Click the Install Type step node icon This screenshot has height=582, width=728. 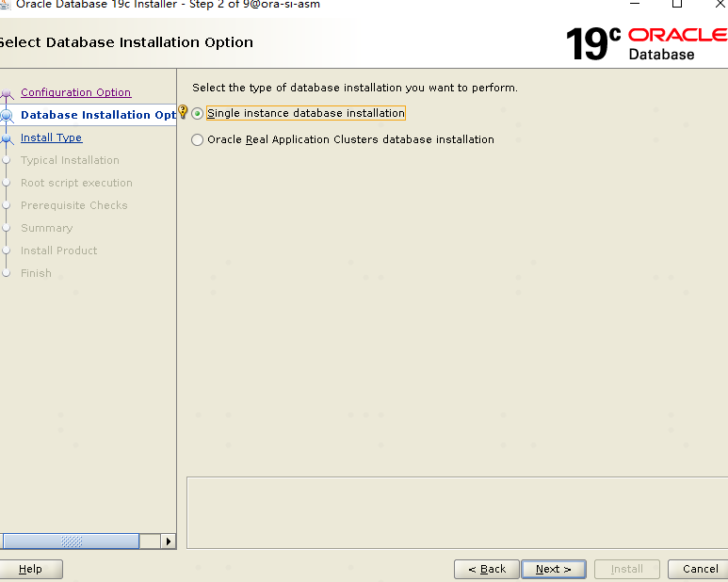coord(7,138)
